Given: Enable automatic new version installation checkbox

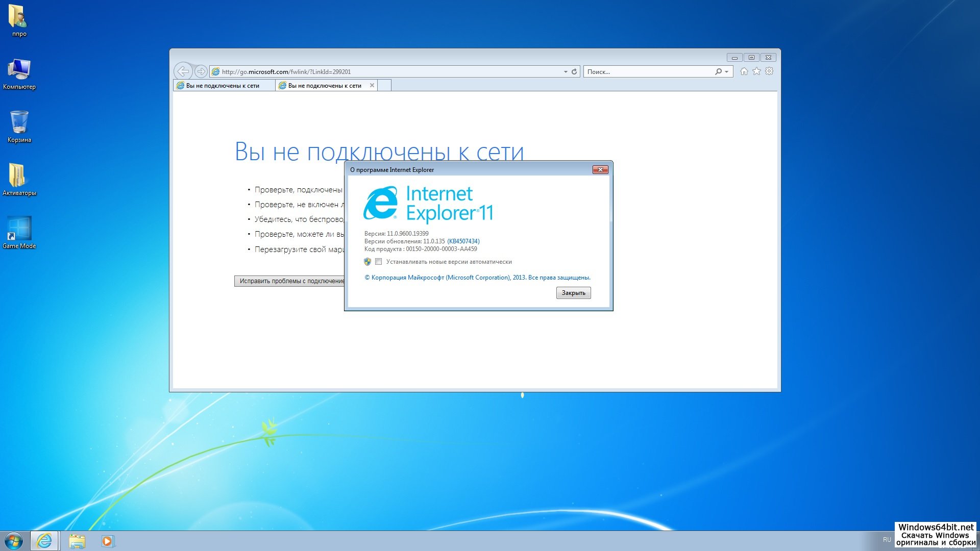Looking at the screenshot, I should (378, 262).
